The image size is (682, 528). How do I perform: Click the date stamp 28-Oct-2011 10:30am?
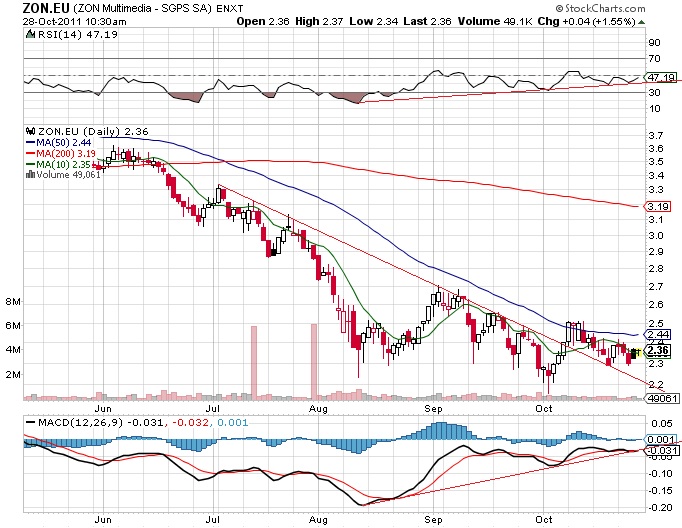point(74,21)
